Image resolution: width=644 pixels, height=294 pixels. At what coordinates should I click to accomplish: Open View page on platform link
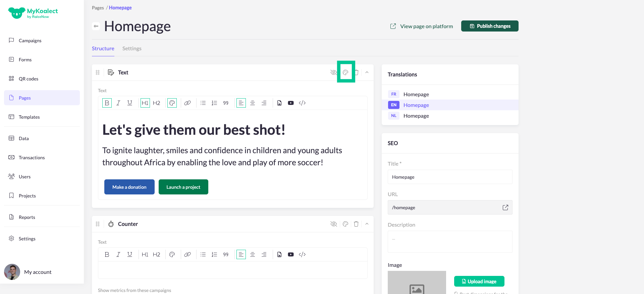tap(422, 26)
